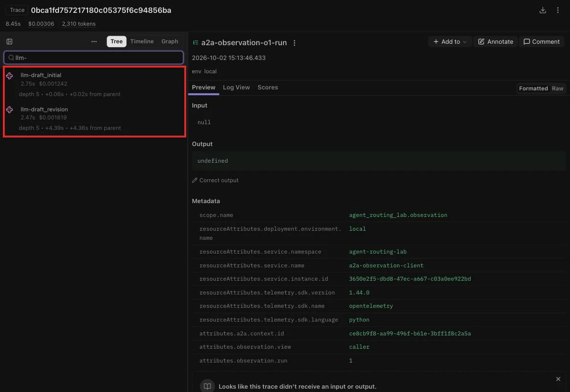Click the search magnifier icon in the filter box
This screenshot has height=392, width=570.
click(x=11, y=58)
